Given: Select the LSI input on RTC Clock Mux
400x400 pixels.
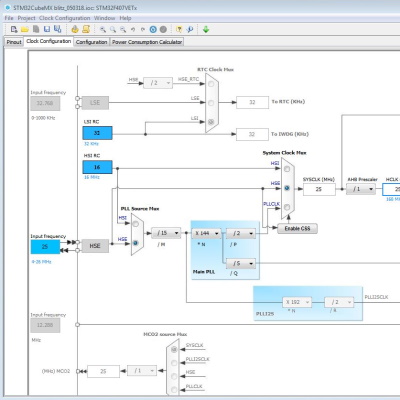Looking at the screenshot, I should point(211,122).
